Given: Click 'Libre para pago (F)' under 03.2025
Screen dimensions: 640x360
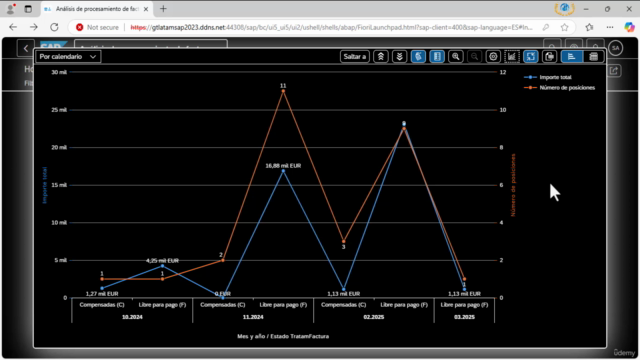Looking at the screenshot, I should pos(464,305).
